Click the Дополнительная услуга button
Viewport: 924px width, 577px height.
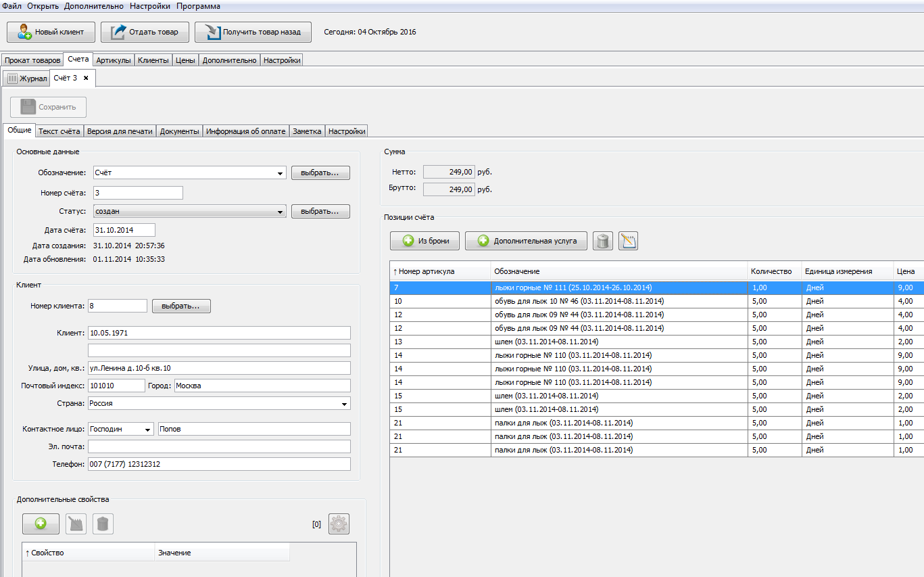pos(526,241)
